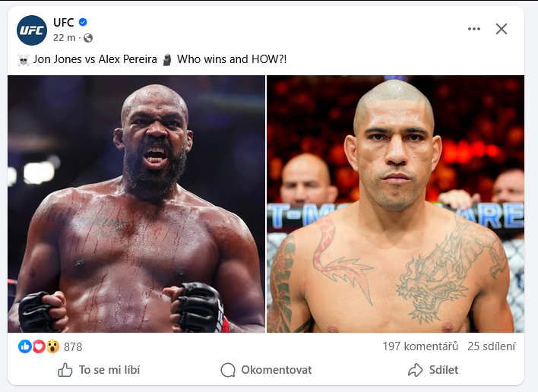Click the blue verified badge next to UFC
Viewport: 538px width, 392px height.
tap(83, 22)
